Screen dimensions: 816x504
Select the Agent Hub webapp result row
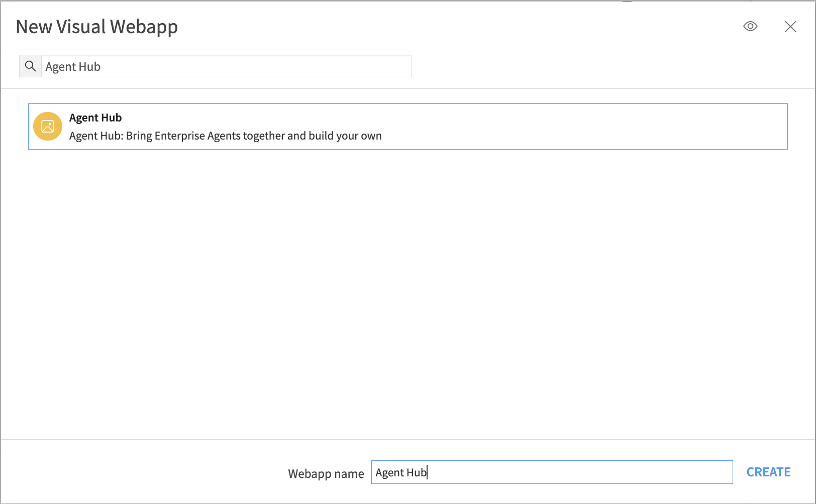coord(407,127)
